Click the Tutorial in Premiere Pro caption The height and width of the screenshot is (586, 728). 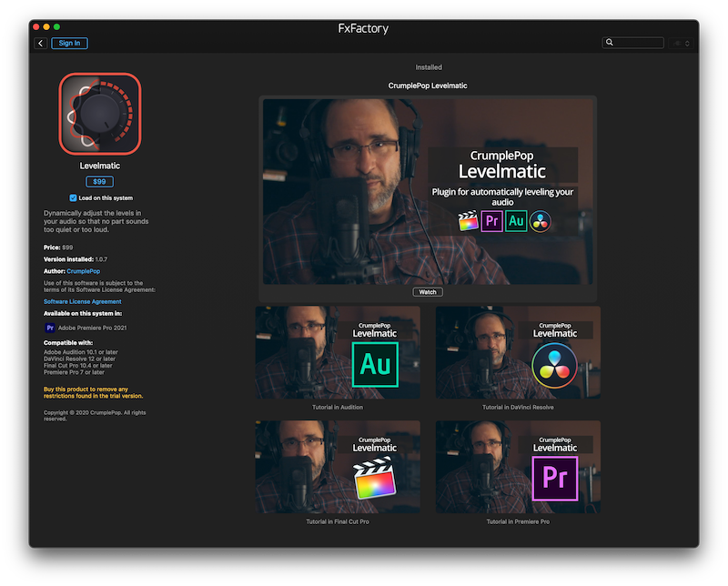point(518,521)
